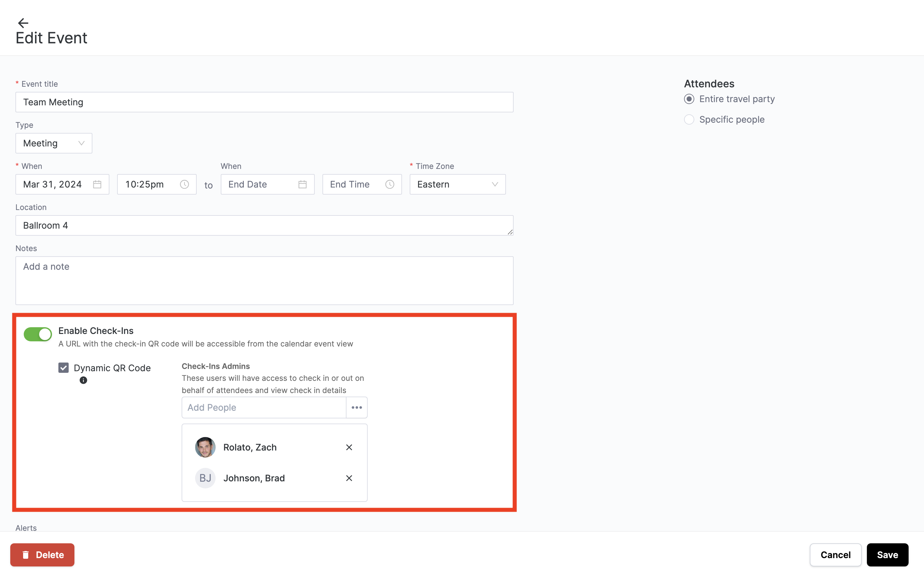Save the event changes
924x578 pixels.
click(x=887, y=555)
